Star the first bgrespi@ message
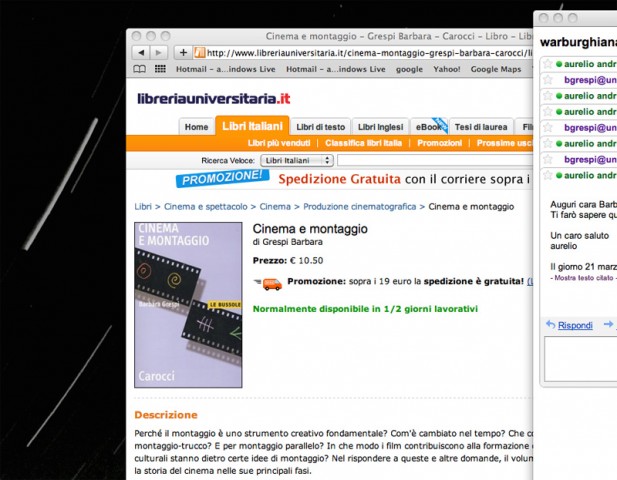This screenshot has height=480, width=617. pos(548,80)
